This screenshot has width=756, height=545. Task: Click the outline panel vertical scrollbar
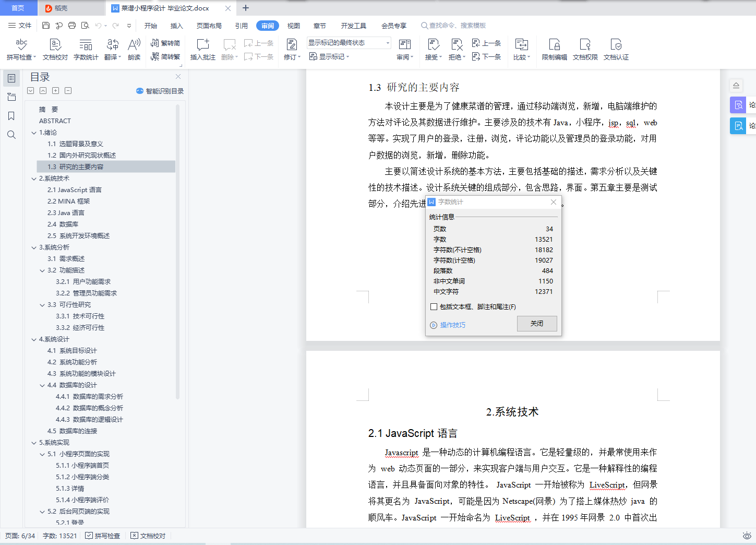tap(177, 252)
